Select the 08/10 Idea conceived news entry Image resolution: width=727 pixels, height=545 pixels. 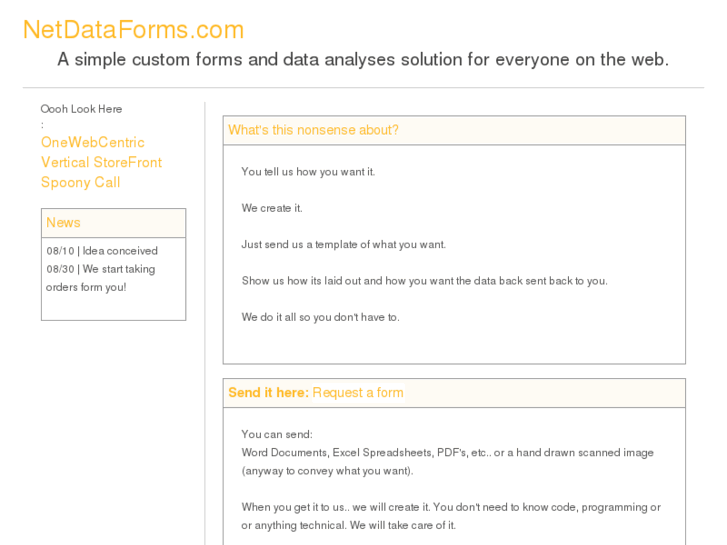point(102,250)
